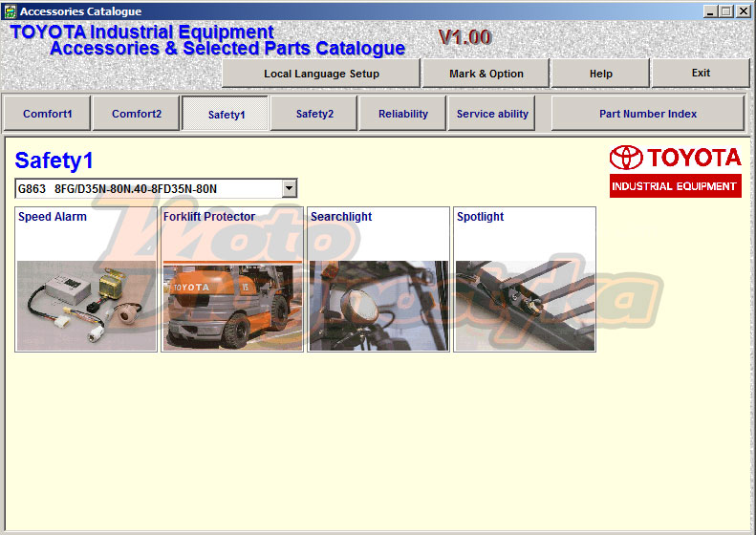
Task: Open the Spotlight photo thumbnail
Action: pyautogui.click(x=525, y=306)
